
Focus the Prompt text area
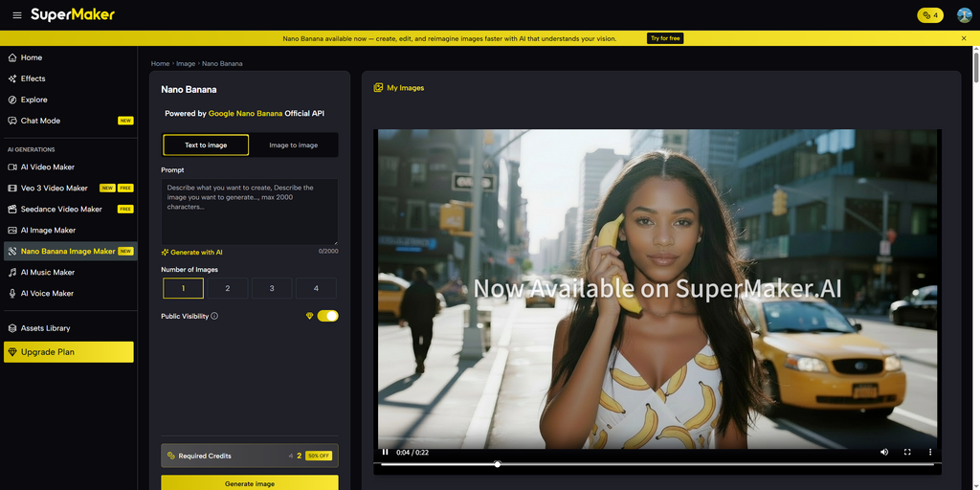tap(250, 212)
